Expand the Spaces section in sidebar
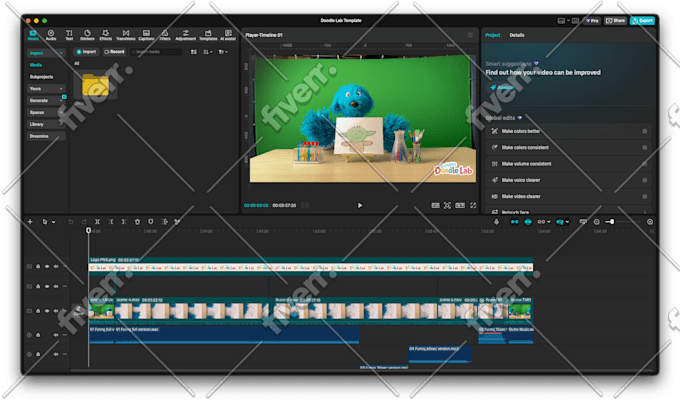The height and width of the screenshot is (403, 680). click(x=61, y=112)
